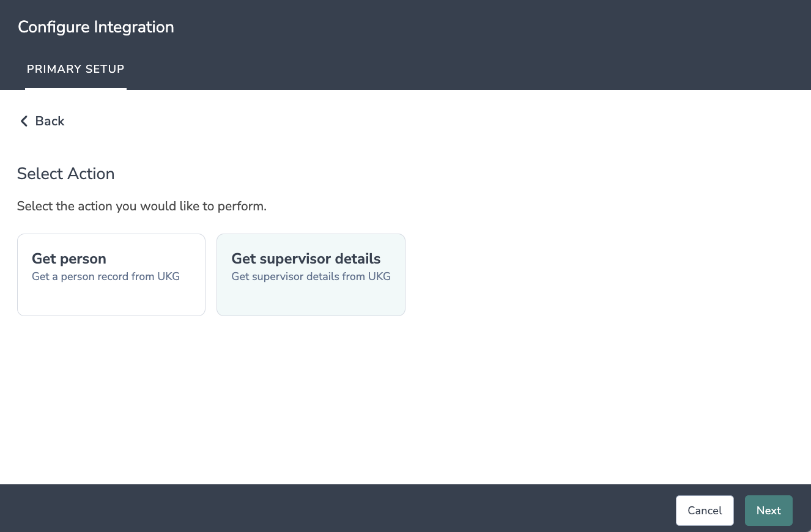
Task: Click the white underline beneath PRIMARY SETUP
Action: 76,89
